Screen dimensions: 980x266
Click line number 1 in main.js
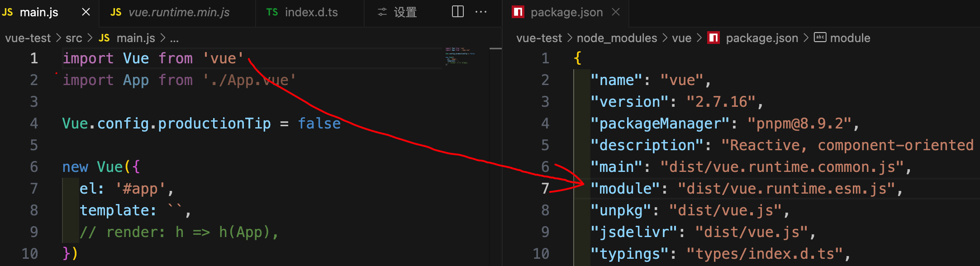(34, 58)
